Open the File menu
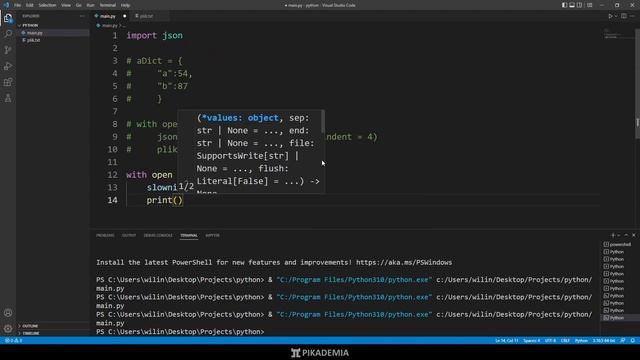This screenshot has width=640, height=360. pos(17,5)
